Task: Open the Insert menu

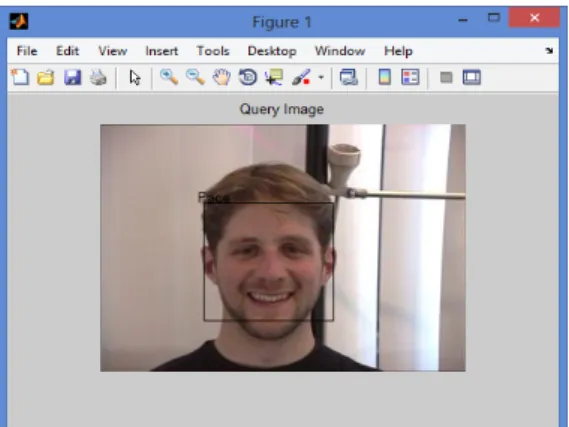Action: click(161, 51)
